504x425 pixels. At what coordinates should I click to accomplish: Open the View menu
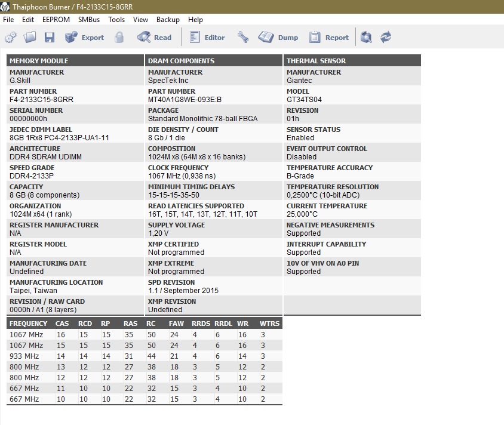140,20
